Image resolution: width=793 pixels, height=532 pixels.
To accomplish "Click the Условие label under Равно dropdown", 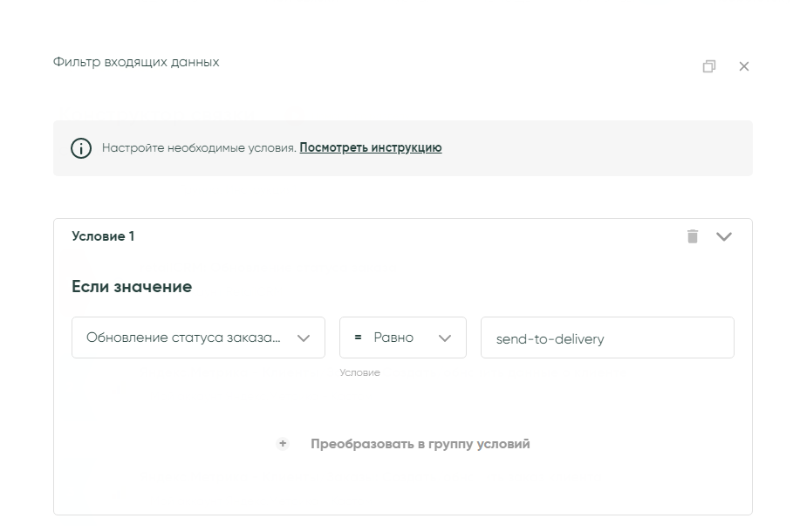I will tap(359, 372).
